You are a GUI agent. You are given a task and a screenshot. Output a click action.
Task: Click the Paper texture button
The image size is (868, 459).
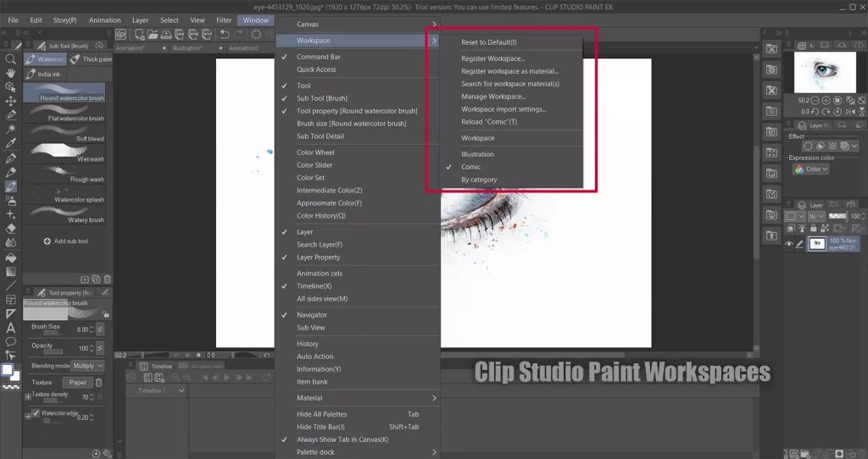pyautogui.click(x=77, y=382)
